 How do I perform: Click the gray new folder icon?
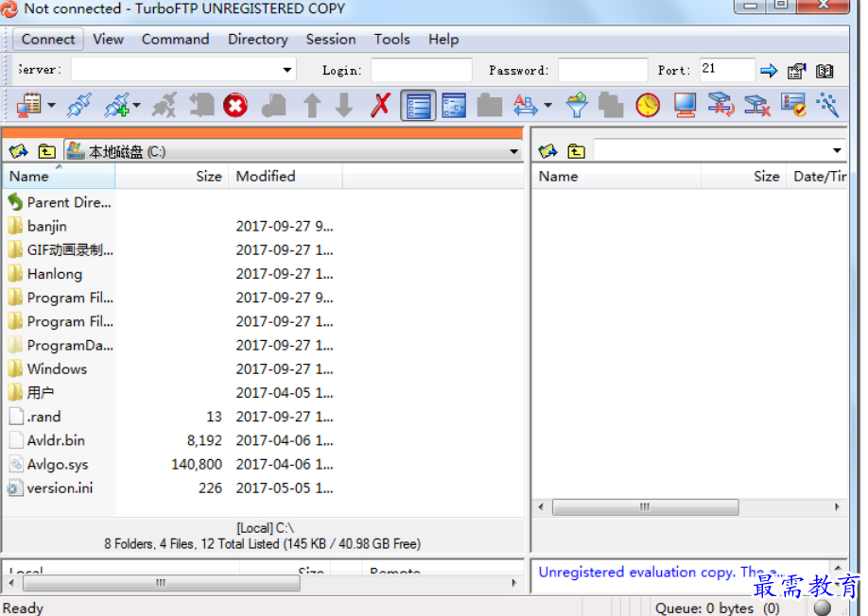point(490,105)
